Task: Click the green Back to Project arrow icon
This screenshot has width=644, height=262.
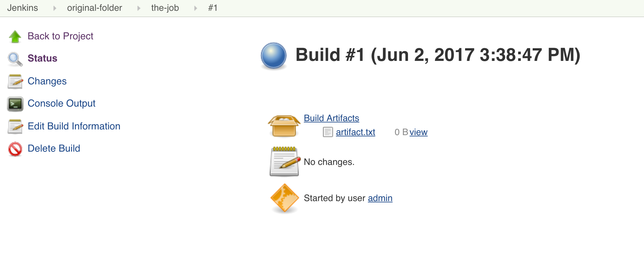Action: click(15, 36)
